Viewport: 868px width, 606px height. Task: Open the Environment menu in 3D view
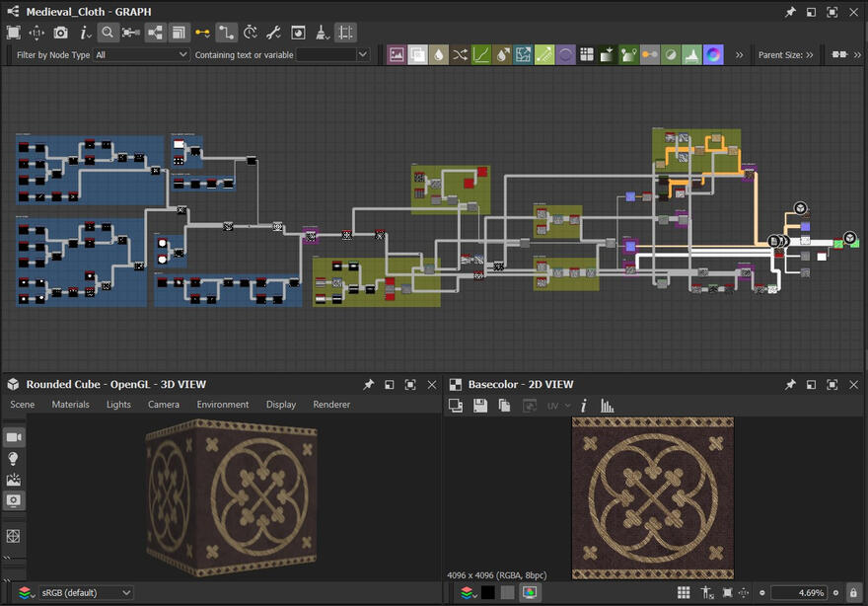point(222,405)
